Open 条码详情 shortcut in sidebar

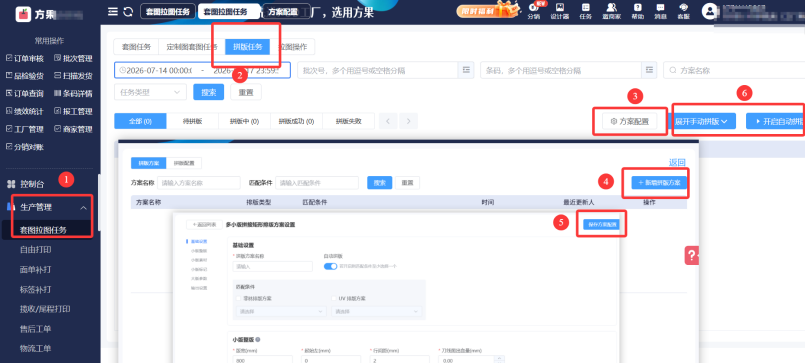pos(73,93)
